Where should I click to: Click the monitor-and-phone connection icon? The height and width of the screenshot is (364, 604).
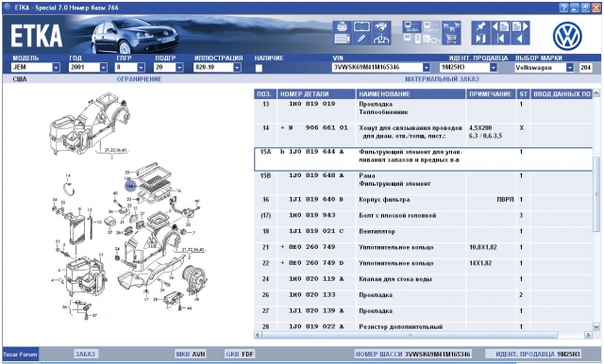pos(411,39)
